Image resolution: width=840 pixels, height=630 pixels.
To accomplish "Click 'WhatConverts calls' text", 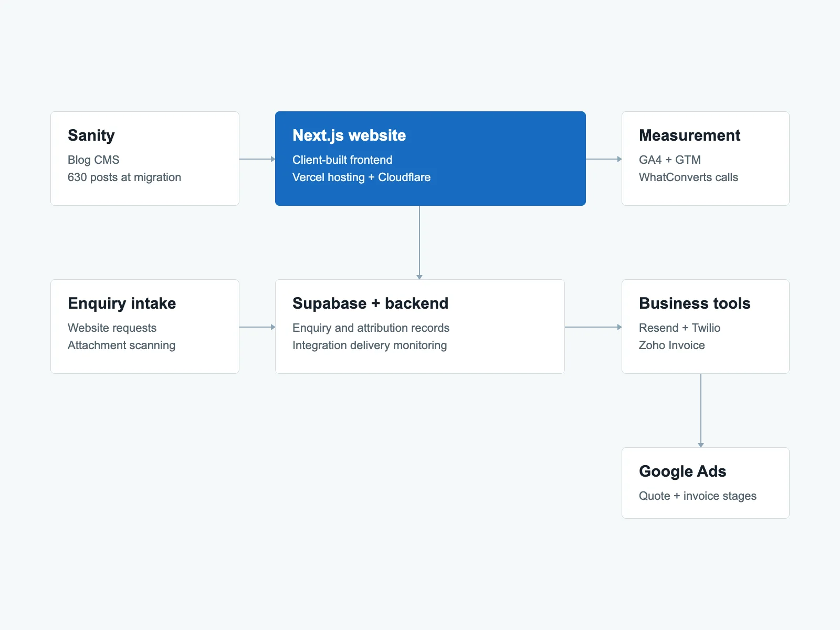I will tap(688, 177).
